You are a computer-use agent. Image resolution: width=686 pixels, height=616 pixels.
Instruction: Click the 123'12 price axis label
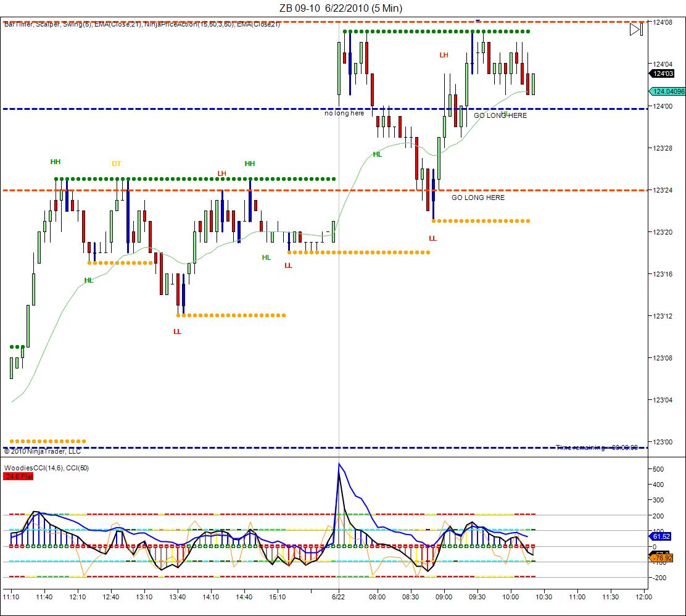[x=663, y=316]
